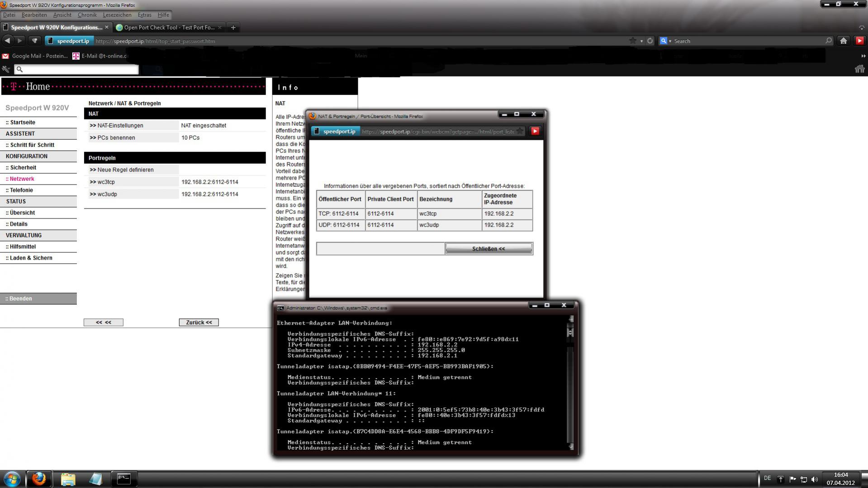Open the bookmarks history dropdown arrow next to star

(641, 41)
